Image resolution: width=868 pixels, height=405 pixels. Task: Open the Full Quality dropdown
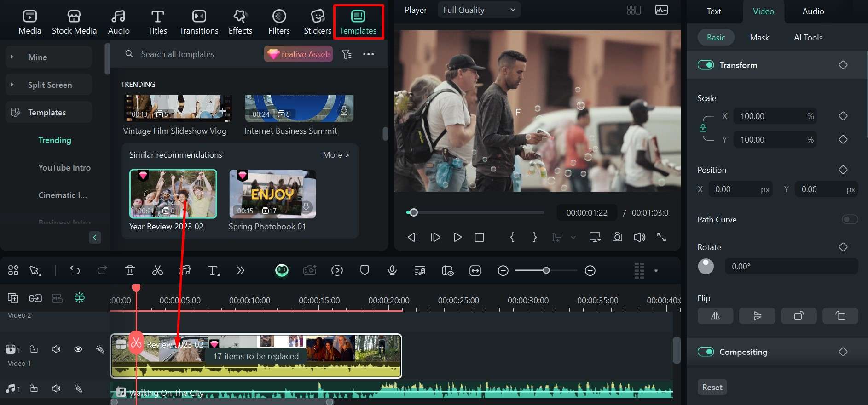(479, 10)
